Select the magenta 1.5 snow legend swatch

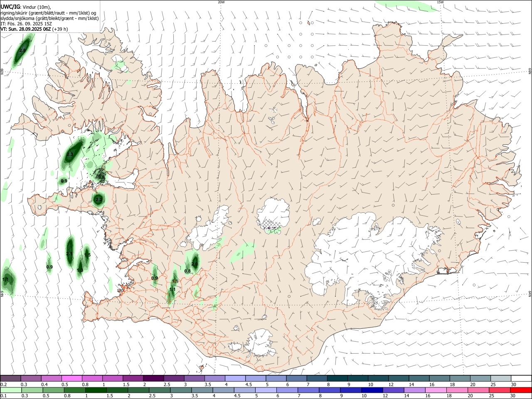(133, 378)
